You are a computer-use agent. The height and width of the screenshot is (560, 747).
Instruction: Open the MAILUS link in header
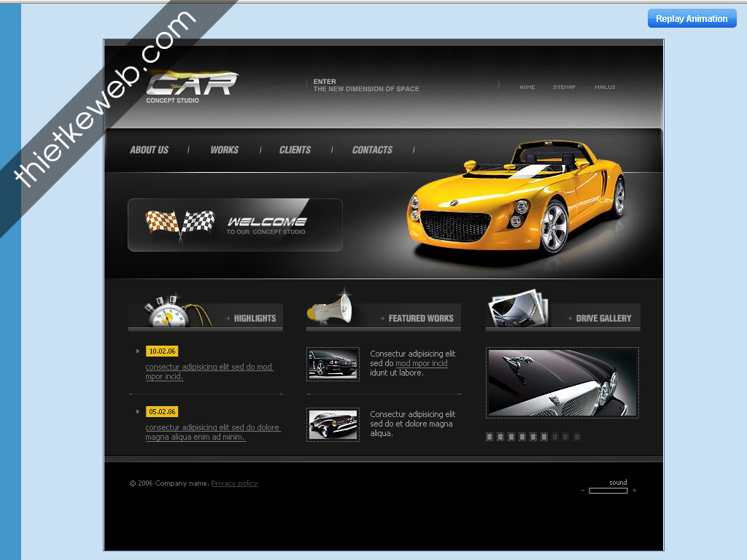[605, 87]
